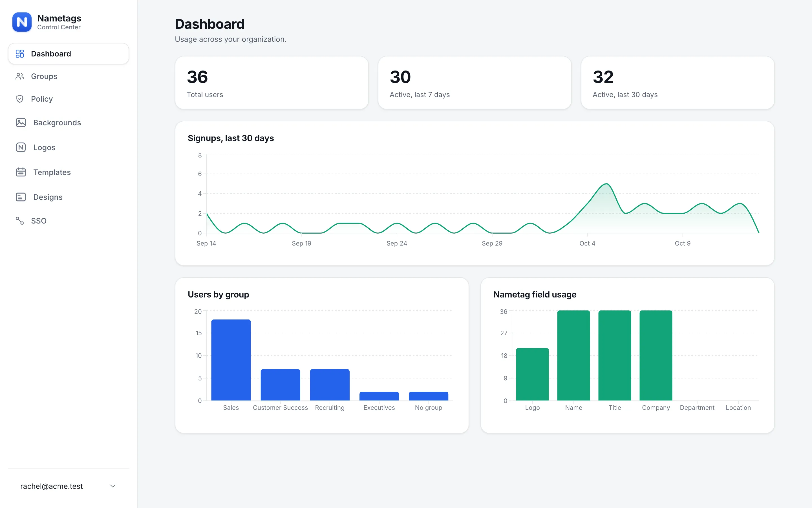Click the 'Oct 4' date label on signups chart
Viewport: 812px width, 508px height.
click(x=587, y=243)
